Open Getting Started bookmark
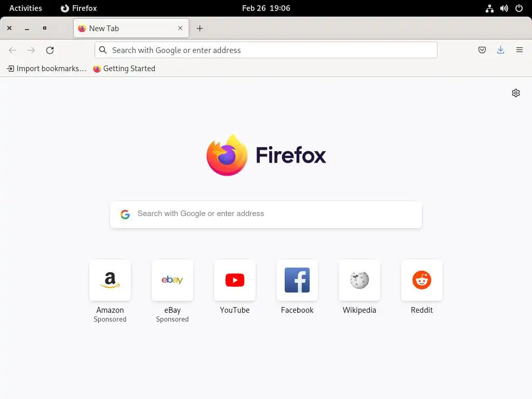This screenshot has height=399, width=532. coord(124,69)
